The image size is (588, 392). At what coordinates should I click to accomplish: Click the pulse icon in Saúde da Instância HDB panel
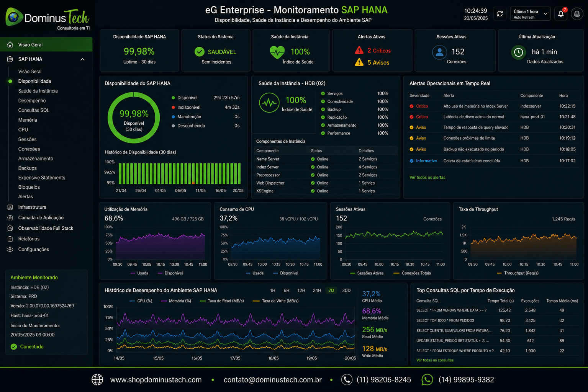point(269,103)
